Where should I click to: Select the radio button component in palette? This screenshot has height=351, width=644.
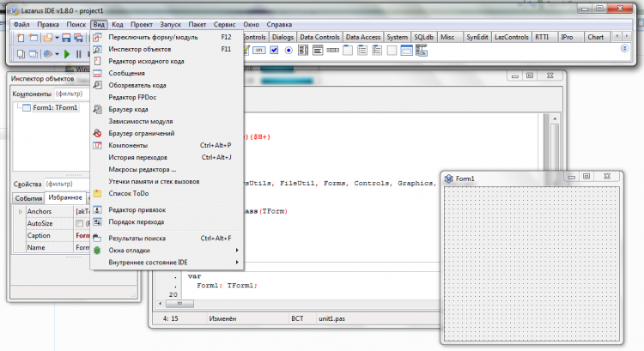pyautogui.click(x=289, y=51)
